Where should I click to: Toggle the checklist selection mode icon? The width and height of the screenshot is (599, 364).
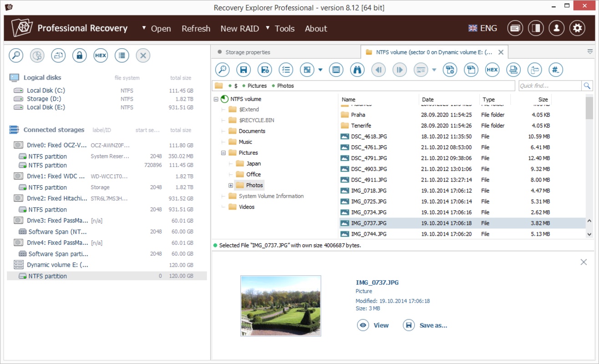tap(285, 70)
